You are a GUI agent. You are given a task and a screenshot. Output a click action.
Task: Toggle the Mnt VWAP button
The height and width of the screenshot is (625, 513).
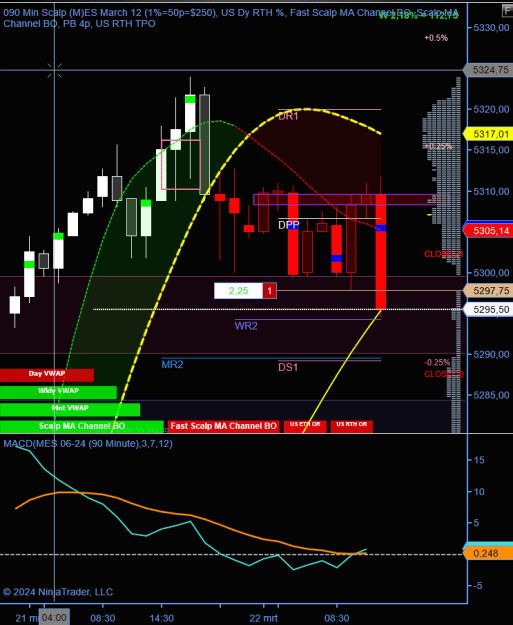point(70,409)
